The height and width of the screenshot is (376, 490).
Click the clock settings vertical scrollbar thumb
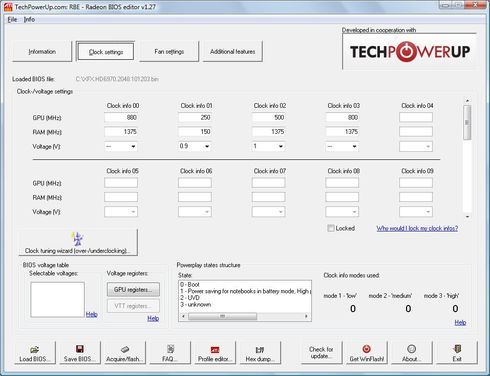[467, 122]
